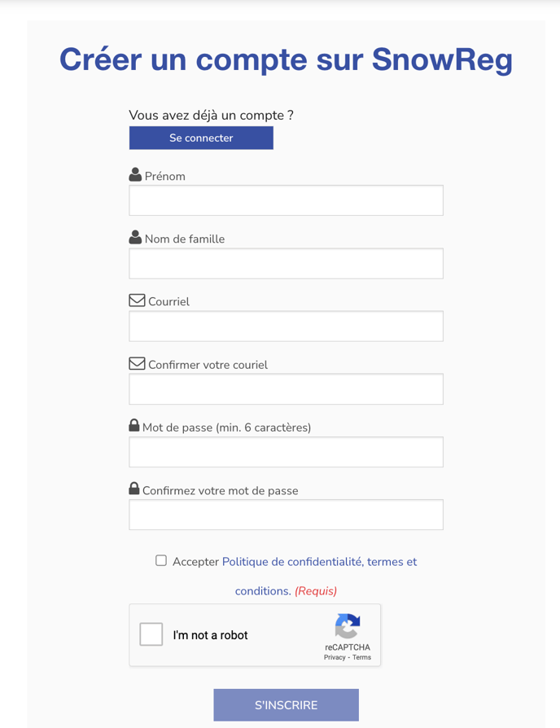560x728 pixels.
Task: Open the reCAPTCHA Privacy link
Action: tap(335, 657)
